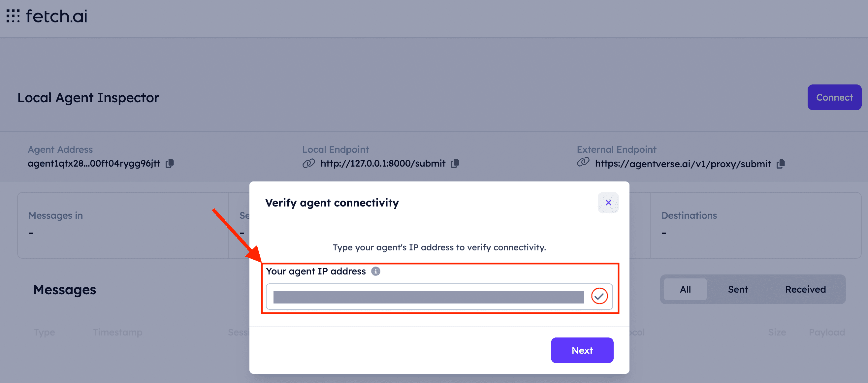Screen dimensions: 868x383
Task: Click the Payload column header
Action: 826,332
